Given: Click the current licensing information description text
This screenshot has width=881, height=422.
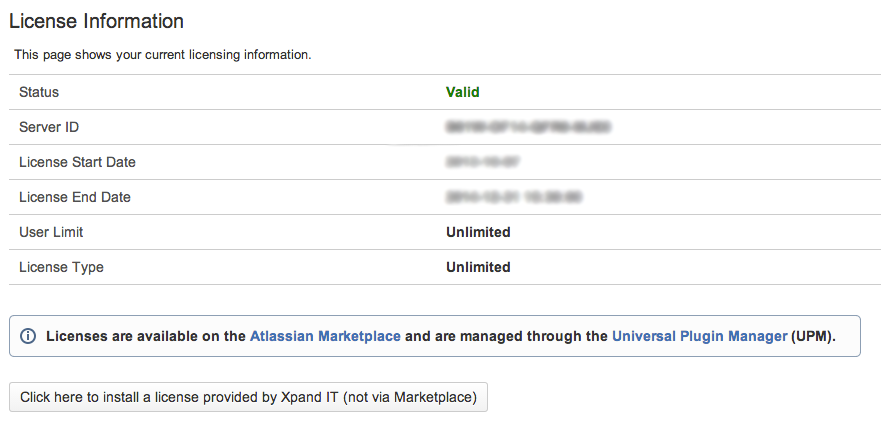Looking at the screenshot, I should [x=162, y=55].
